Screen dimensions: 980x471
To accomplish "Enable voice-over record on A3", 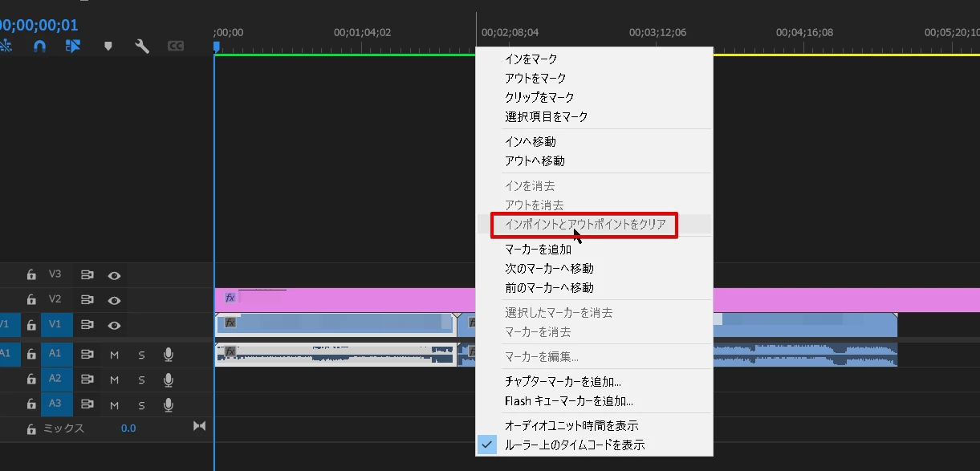I will click(x=169, y=404).
